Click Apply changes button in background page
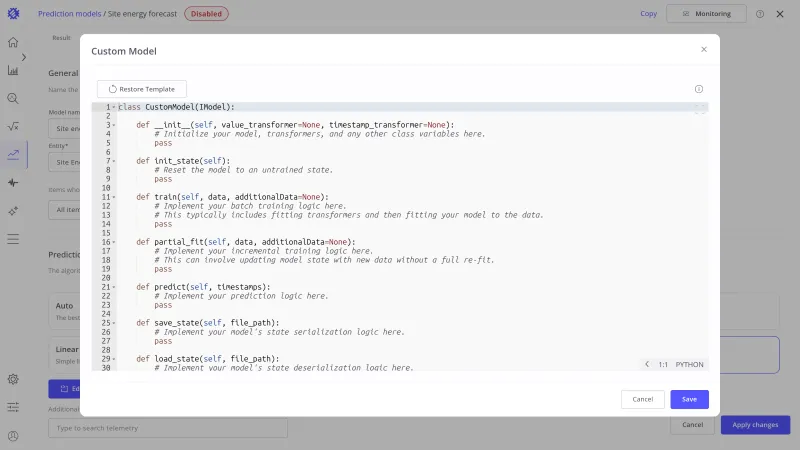Image resolution: width=800 pixels, height=450 pixels. click(x=755, y=424)
